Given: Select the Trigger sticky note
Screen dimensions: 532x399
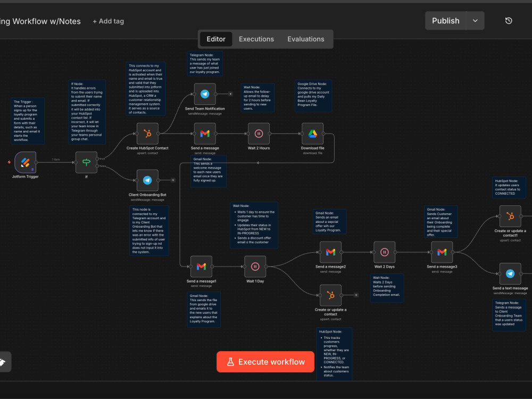Looking at the screenshot, I should point(28,121).
